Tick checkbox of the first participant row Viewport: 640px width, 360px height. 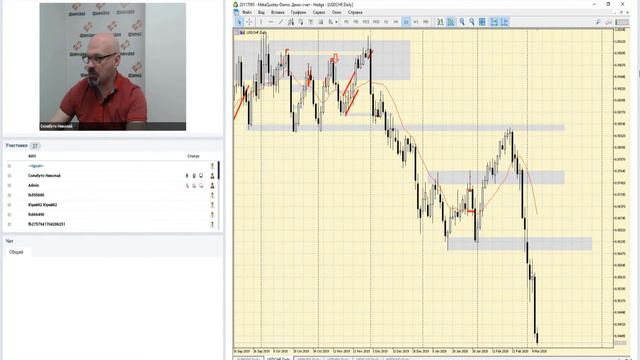(9, 166)
